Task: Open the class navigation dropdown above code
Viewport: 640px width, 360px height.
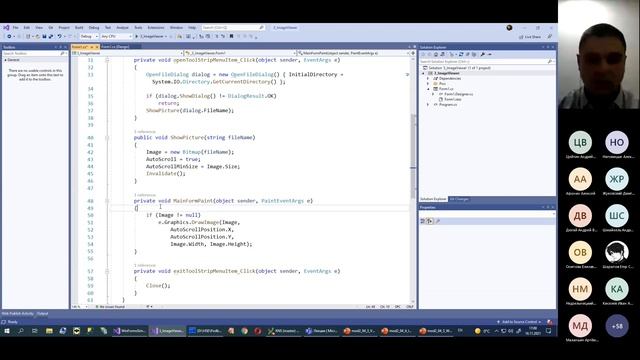Action: point(240,53)
